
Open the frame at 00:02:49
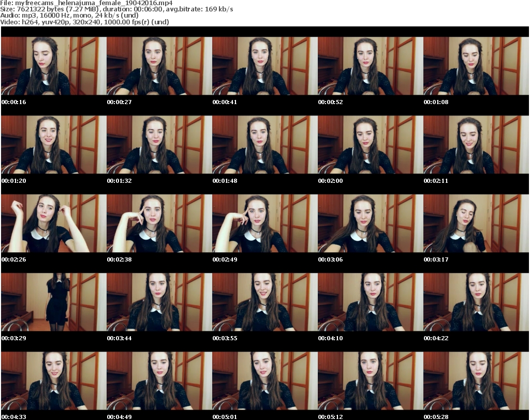tap(265, 224)
